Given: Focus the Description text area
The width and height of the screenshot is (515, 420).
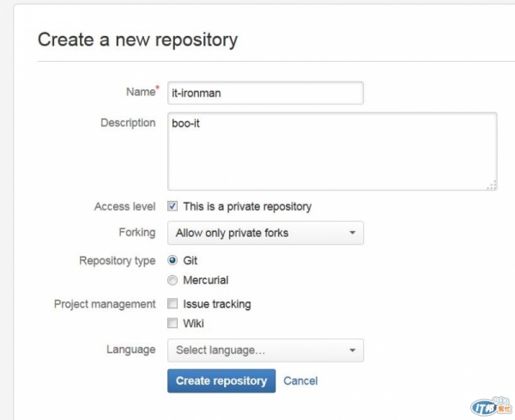Looking at the screenshot, I should (332, 151).
